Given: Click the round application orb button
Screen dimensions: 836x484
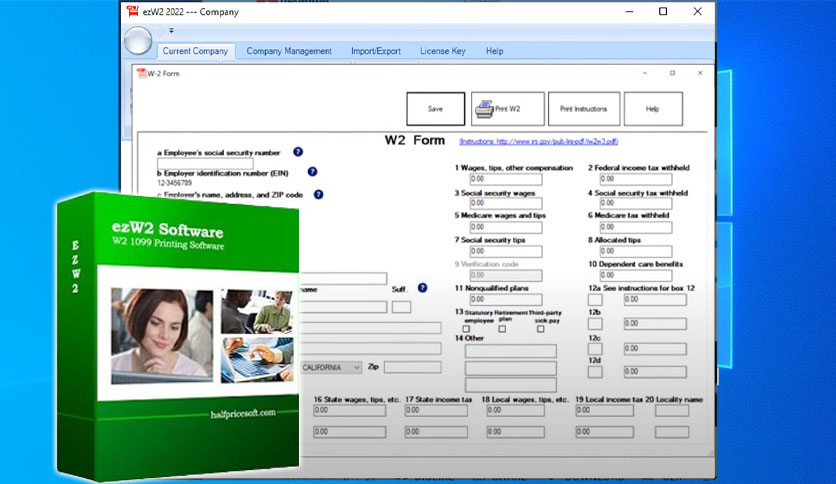Looking at the screenshot, I should pos(138,41).
